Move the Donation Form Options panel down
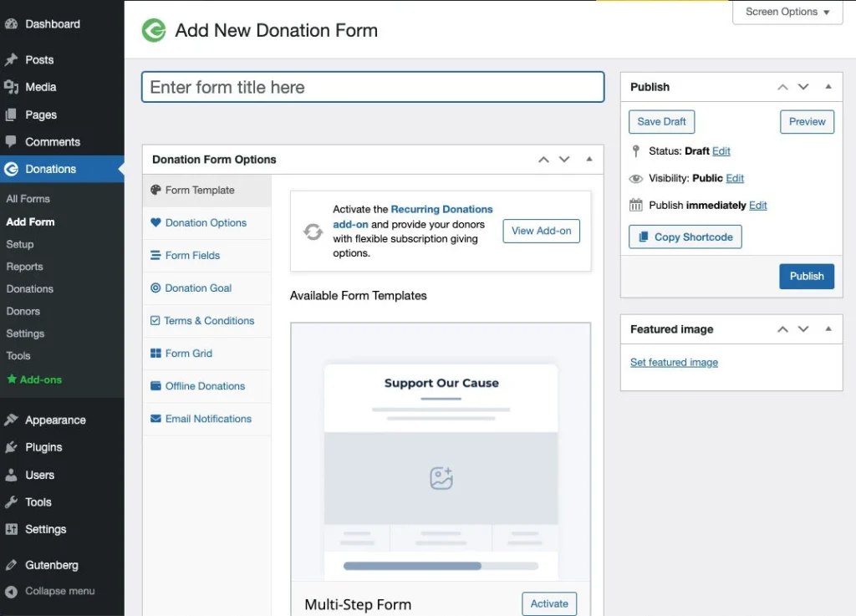Screen dimensions: 856x616 pos(564,160)
